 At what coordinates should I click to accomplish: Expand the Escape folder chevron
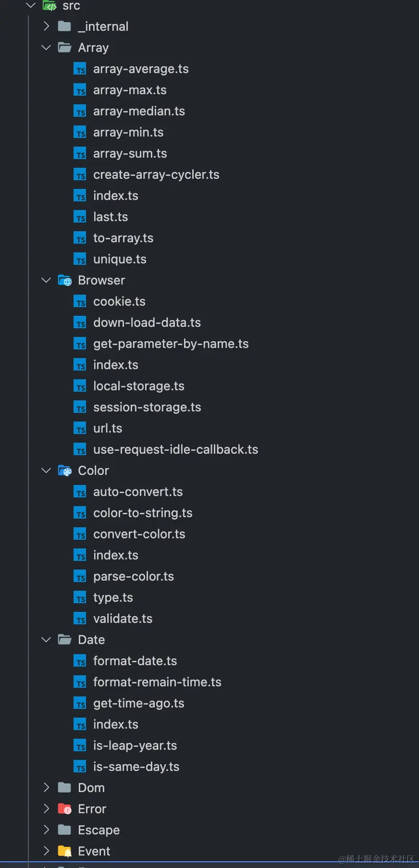pyautogui.click(x=46, y=830)
